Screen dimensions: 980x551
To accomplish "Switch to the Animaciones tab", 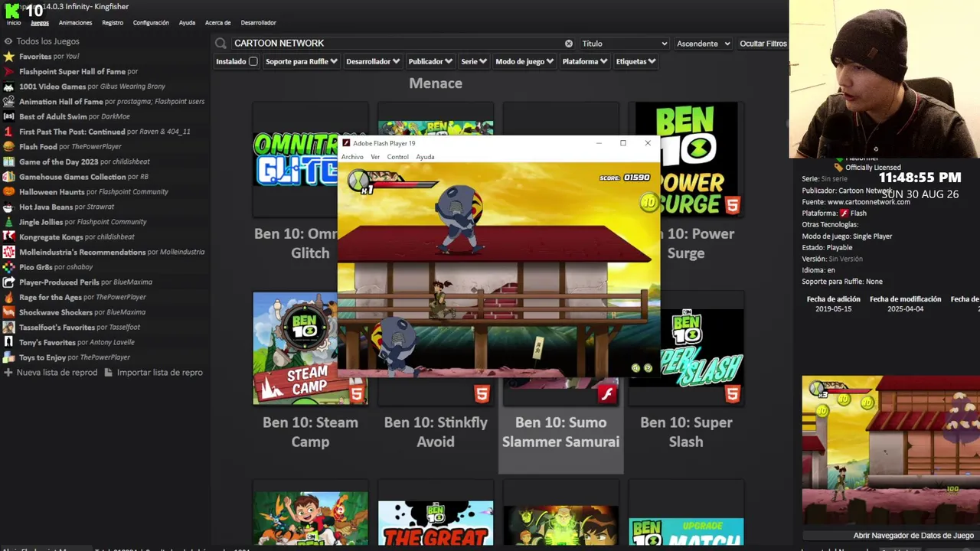I will (75, 23).
